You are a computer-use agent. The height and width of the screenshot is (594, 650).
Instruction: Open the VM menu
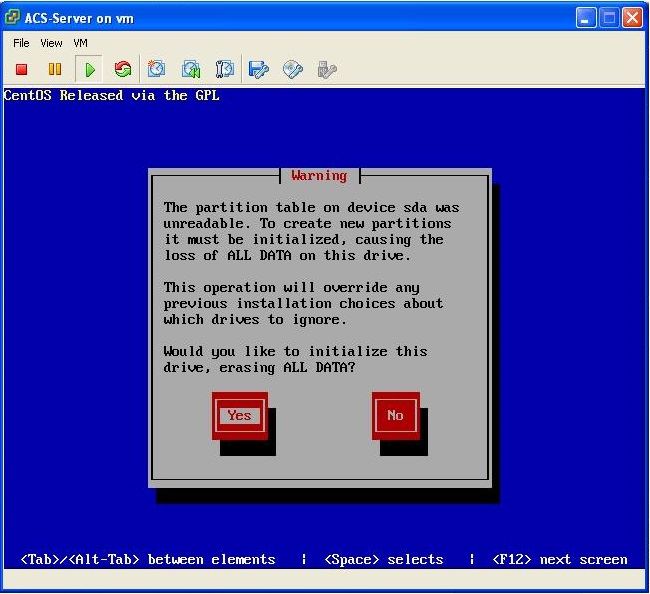[x=81, y=43]
